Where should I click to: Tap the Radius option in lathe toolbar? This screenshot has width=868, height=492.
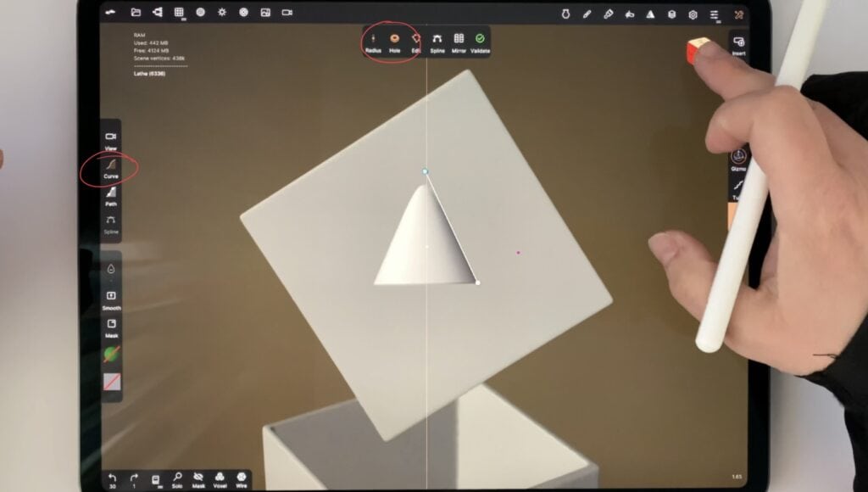point(373,41)
